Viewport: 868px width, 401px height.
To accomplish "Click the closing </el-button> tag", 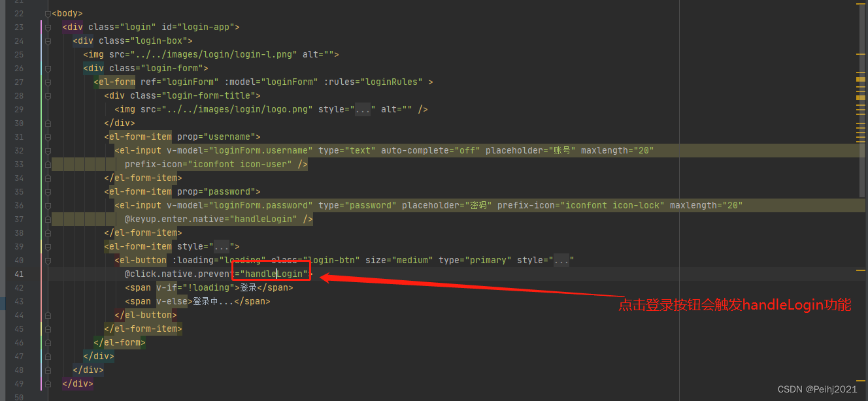I will click(146, 315).
